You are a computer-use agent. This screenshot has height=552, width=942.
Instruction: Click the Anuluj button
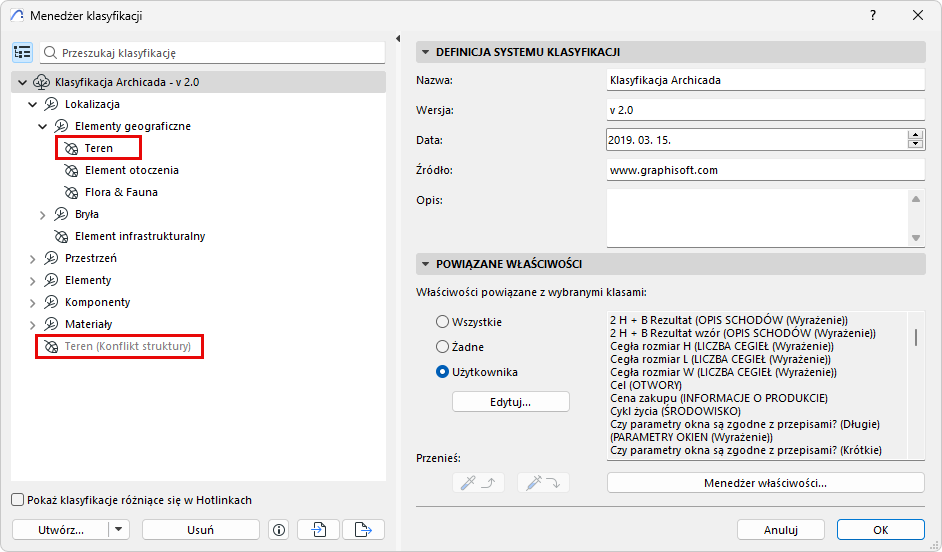(780, 530)
